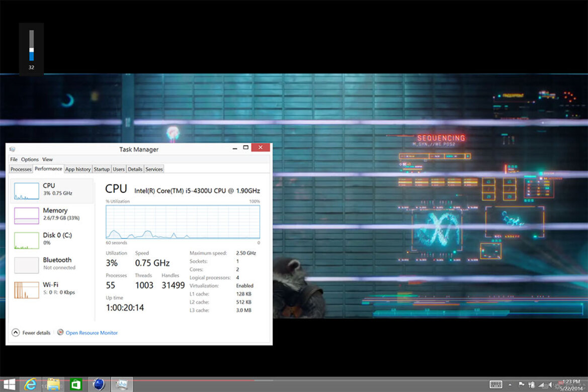588x392 pixels.
Task: Minimize the Task Manager window
Action: (235, 148)
